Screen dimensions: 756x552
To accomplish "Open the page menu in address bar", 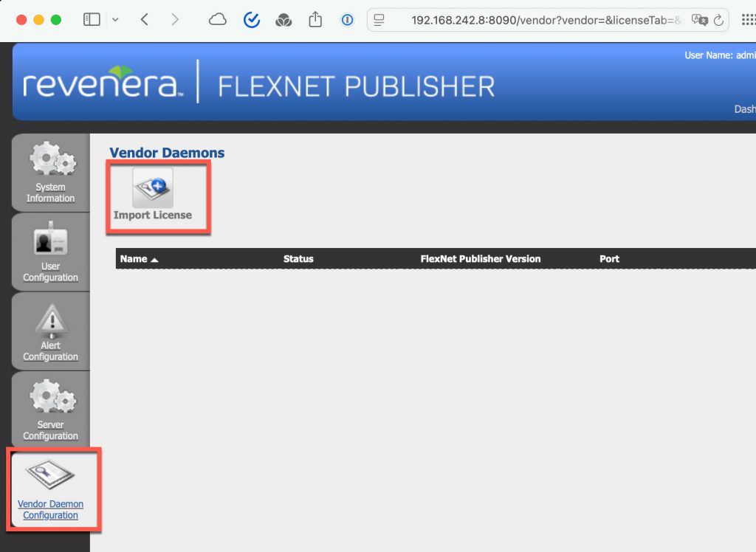I will (x=379, y=20).
